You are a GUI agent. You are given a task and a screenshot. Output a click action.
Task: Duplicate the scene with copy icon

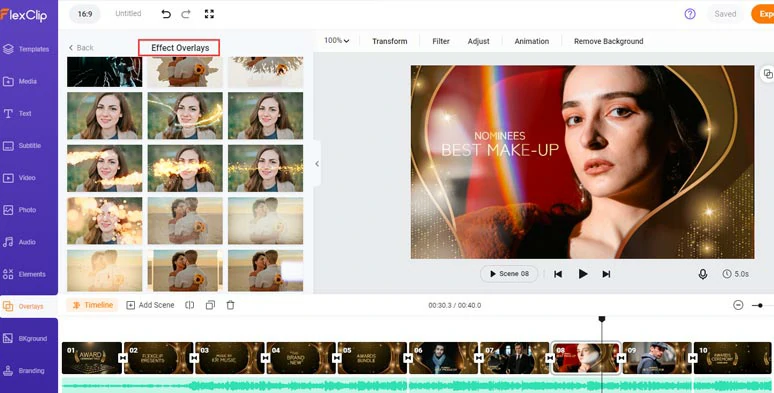point(210,305)
